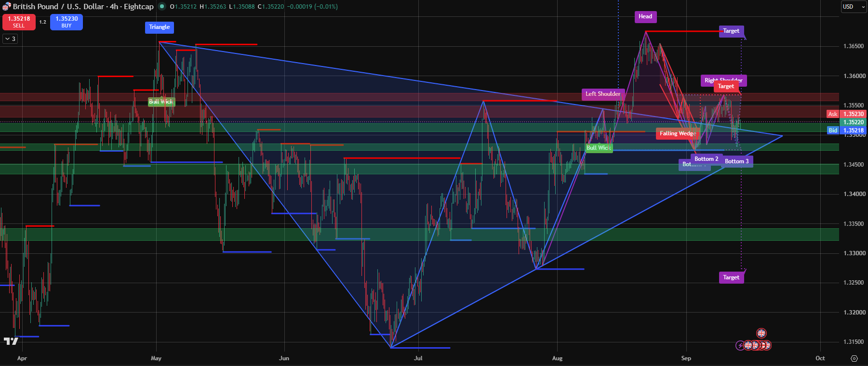Click the Left Shoulder label
Viewport: 868px width, 366px height.
(x=603, y=94)
